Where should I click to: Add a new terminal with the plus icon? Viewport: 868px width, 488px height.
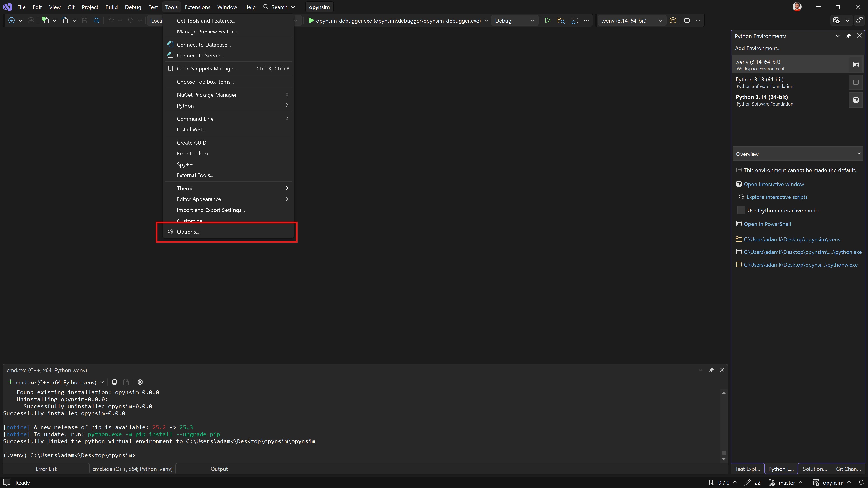pyautogui.click(x=10, y=382)
